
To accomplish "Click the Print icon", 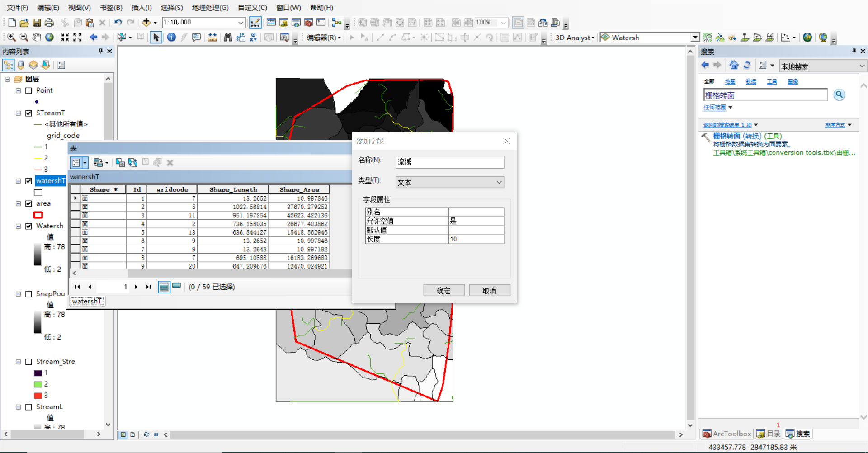I will point(49,22).
